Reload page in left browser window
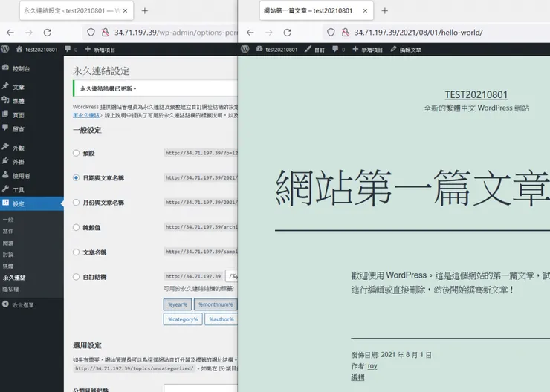Screen dimensions: 550x392 point(48,33)
